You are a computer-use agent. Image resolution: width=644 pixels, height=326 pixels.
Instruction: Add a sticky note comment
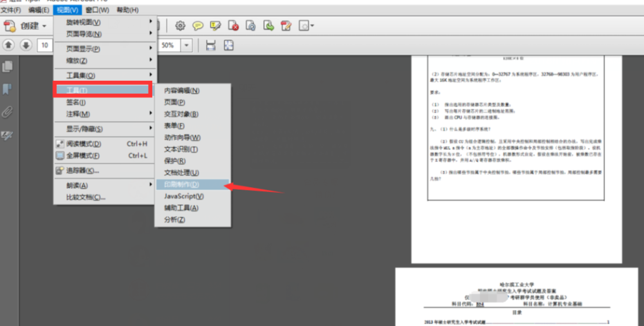point(198,26)
